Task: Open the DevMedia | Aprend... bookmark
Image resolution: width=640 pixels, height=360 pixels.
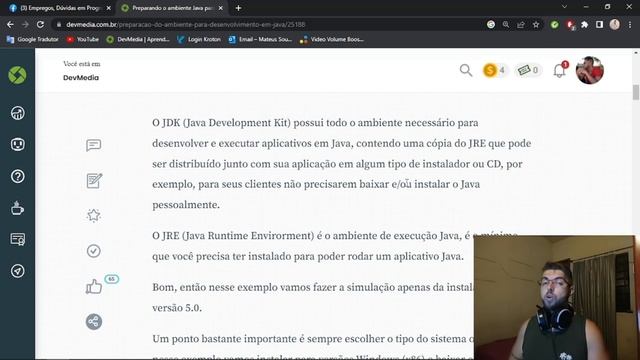Action: point(138,40)
